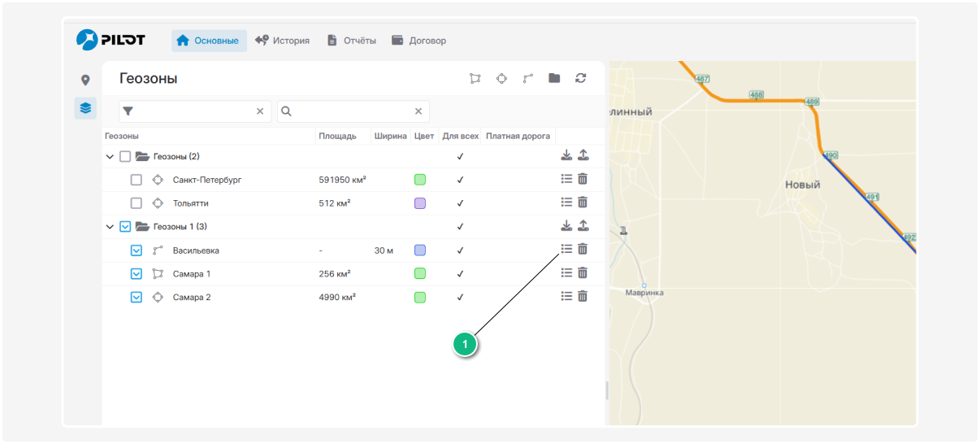
Task: Delete the Васильевка geozone
Action: [583, 249]
